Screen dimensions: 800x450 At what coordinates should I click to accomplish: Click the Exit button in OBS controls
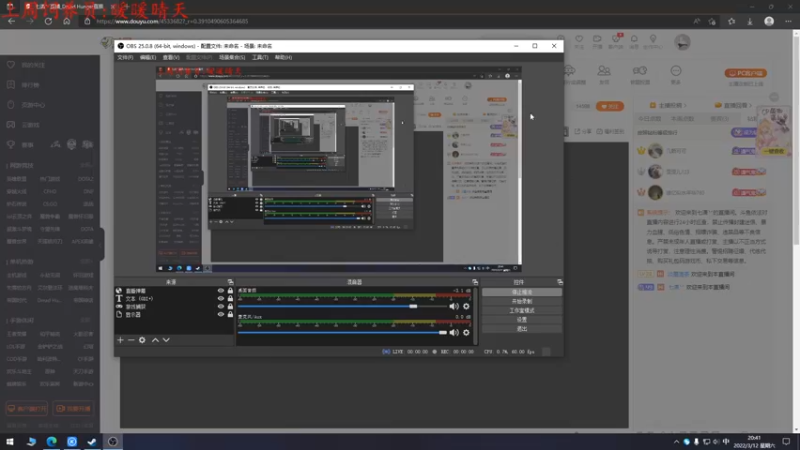pyautogui.click(x=521, y=329)
